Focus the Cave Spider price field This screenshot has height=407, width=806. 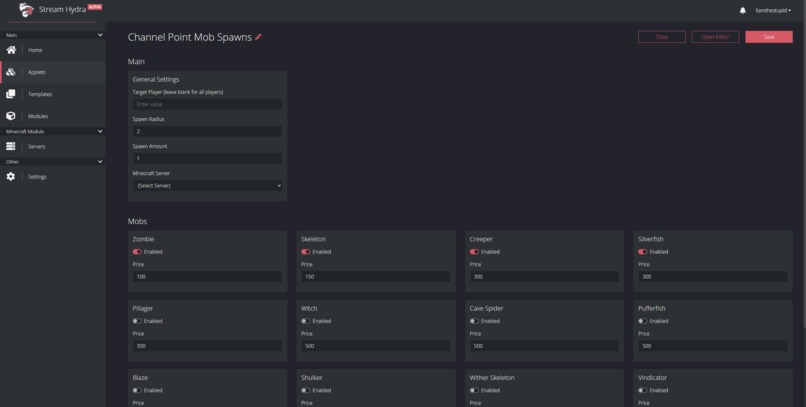tap(544, 346)
